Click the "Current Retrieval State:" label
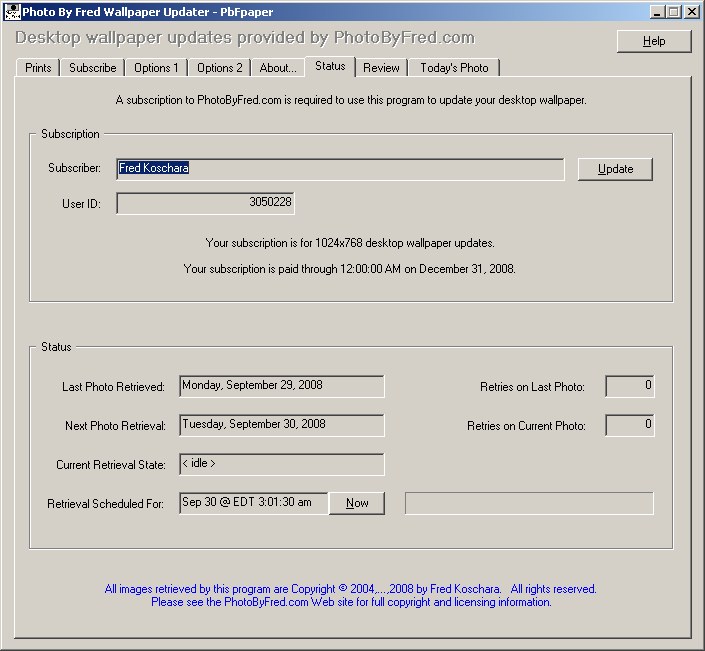705x651 pixels. pos(111,465)
